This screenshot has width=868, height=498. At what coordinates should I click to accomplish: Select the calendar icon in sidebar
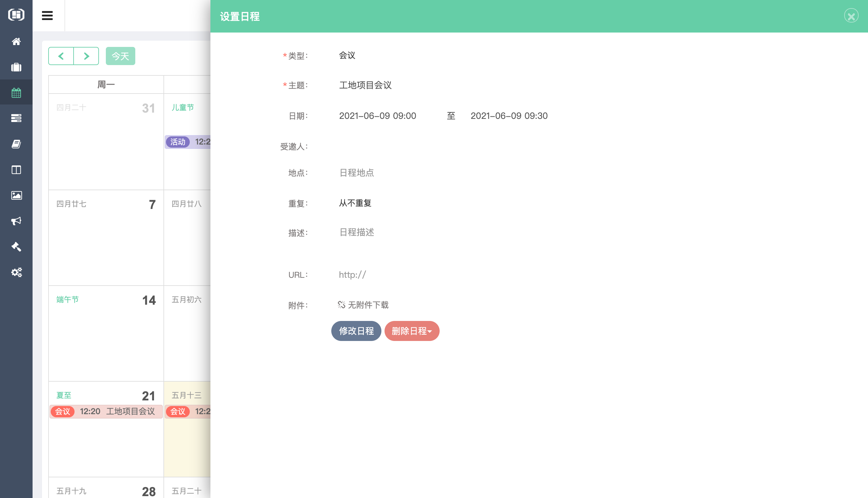click(x=16, y=92)
